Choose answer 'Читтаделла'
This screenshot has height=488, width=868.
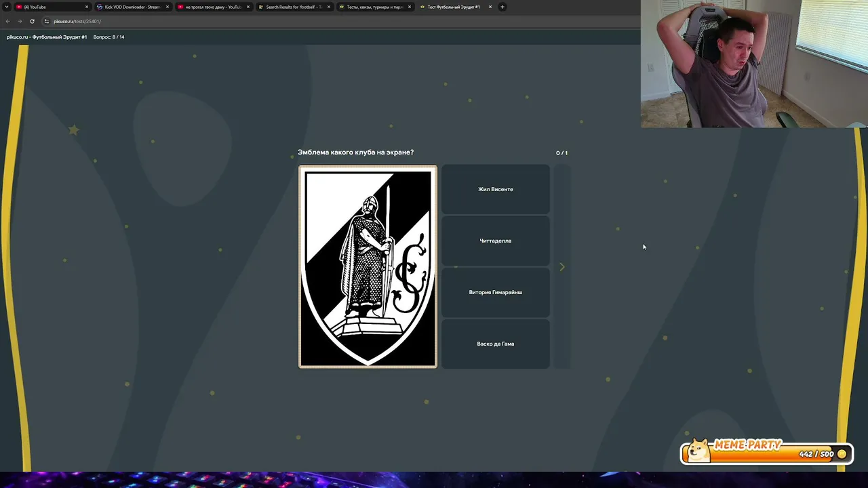coord(496,241)
